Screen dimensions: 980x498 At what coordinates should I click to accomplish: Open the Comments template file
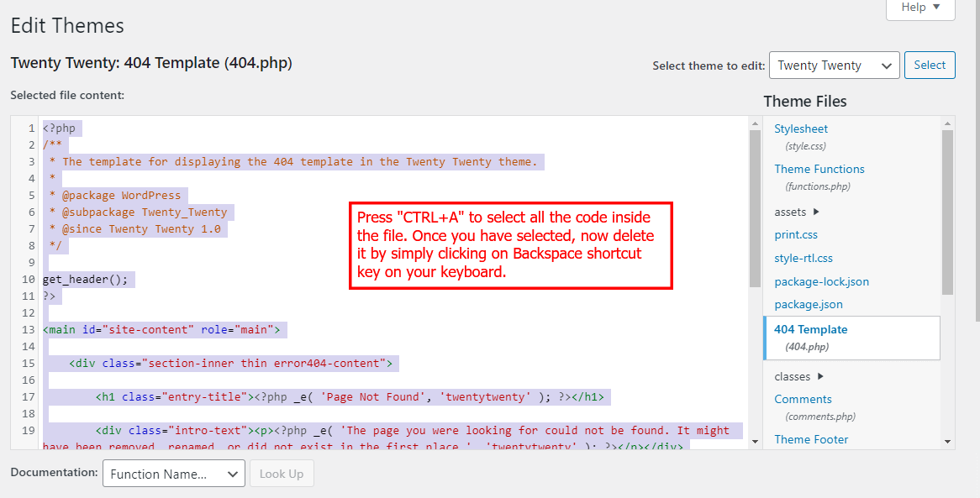click(803, 400)
